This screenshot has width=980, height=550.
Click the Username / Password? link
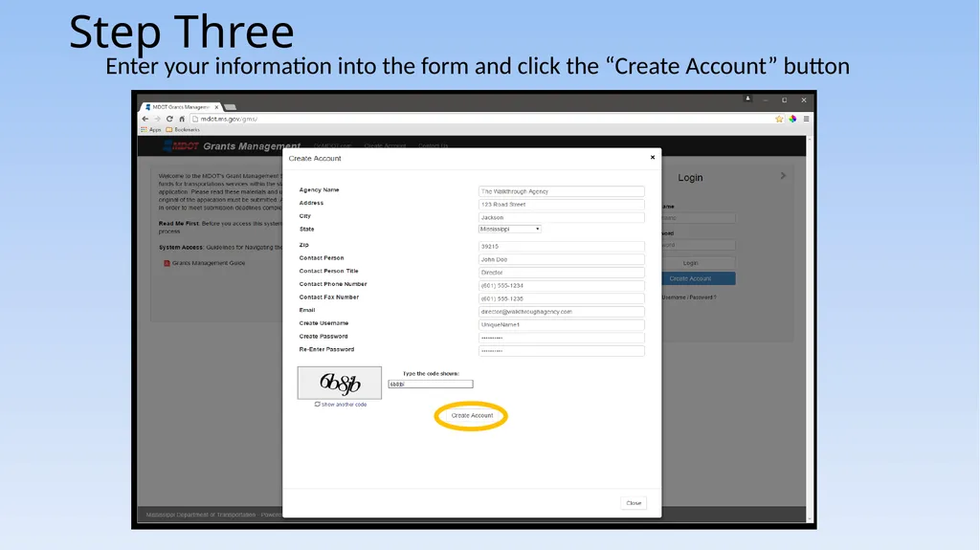pos(689,297)
